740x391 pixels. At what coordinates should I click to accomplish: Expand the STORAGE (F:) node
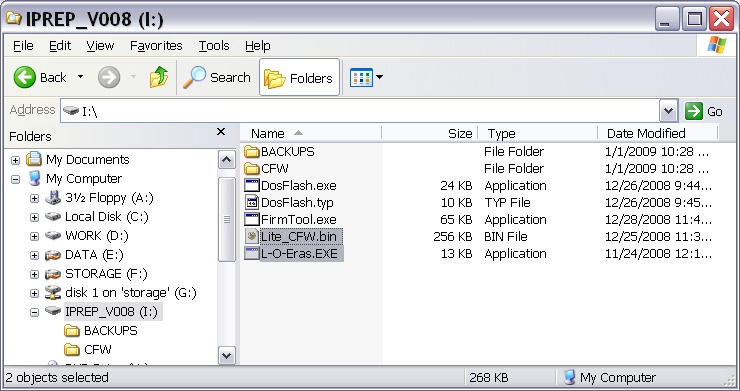34,274
